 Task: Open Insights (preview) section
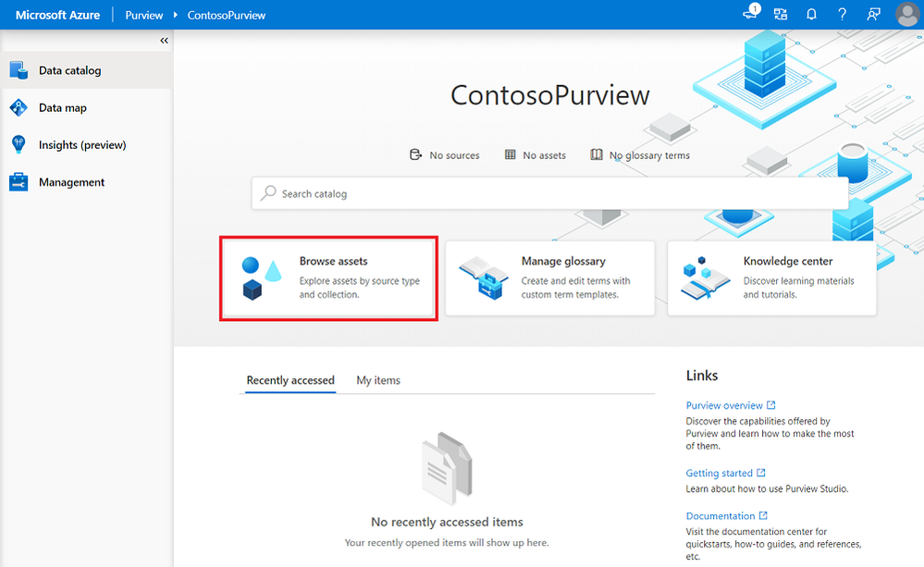(87, 144)
